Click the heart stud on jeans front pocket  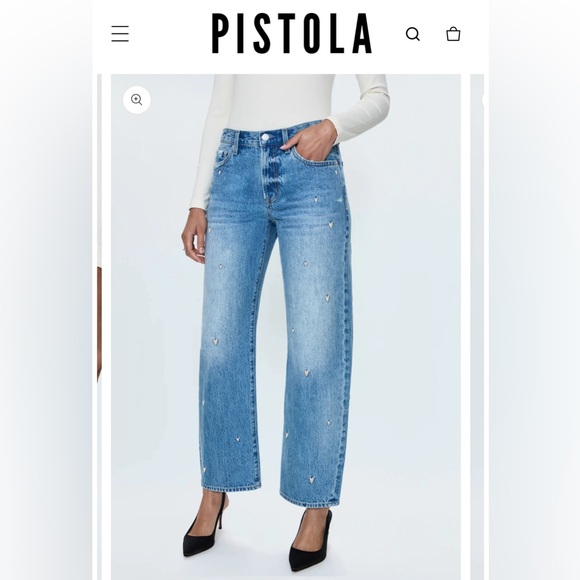tap(335, 172)
